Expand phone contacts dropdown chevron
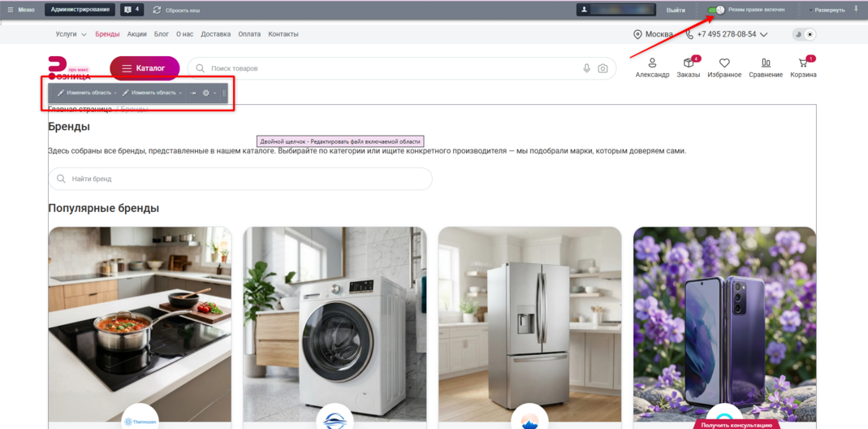This screenshot has height=429, width=868. click(764, 34)
